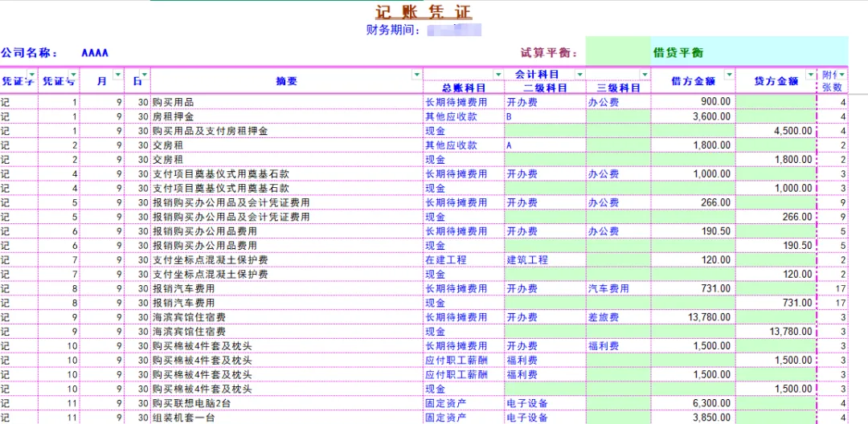868x424 pixels.
Task: Select the 记账凭证 title cell
Action: pyautogui.click(x=424, y=12)
